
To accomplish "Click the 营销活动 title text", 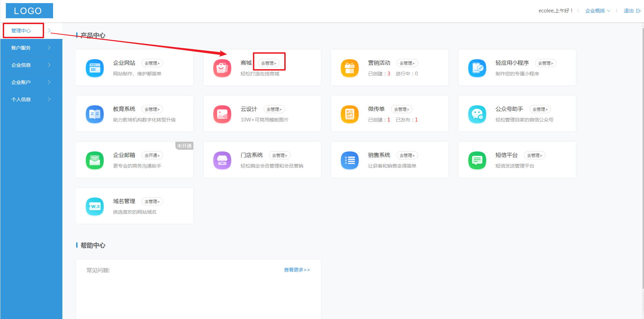I will (379, 63).
